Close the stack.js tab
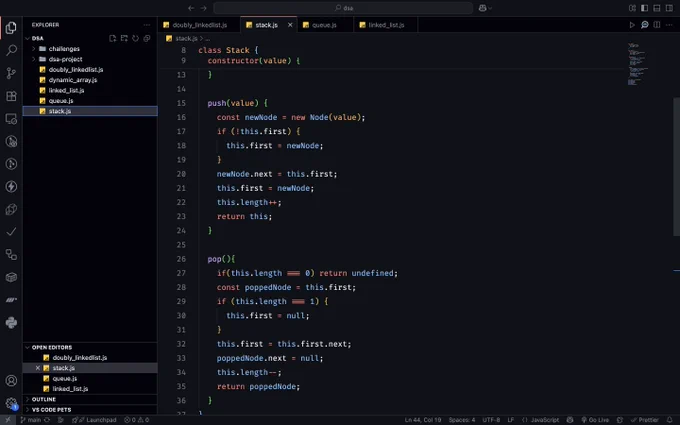This screenshot has height=425, width=680. point(290,25)
